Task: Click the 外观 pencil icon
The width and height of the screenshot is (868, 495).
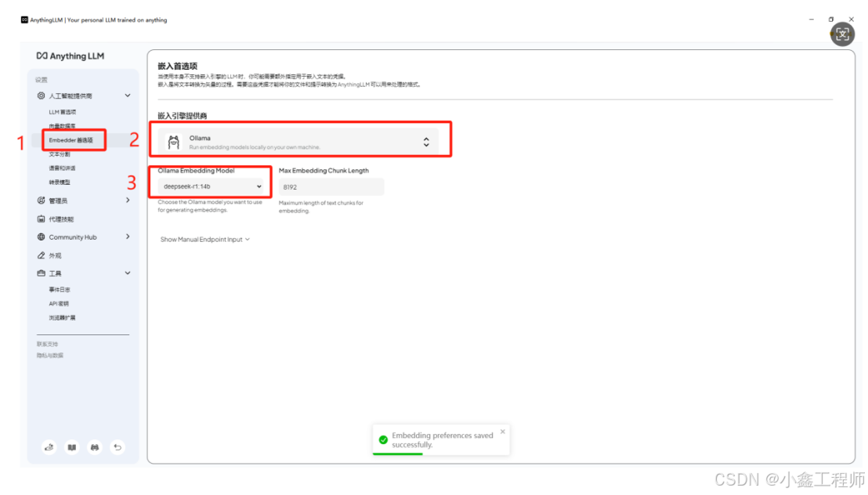Action: (41, 255)
